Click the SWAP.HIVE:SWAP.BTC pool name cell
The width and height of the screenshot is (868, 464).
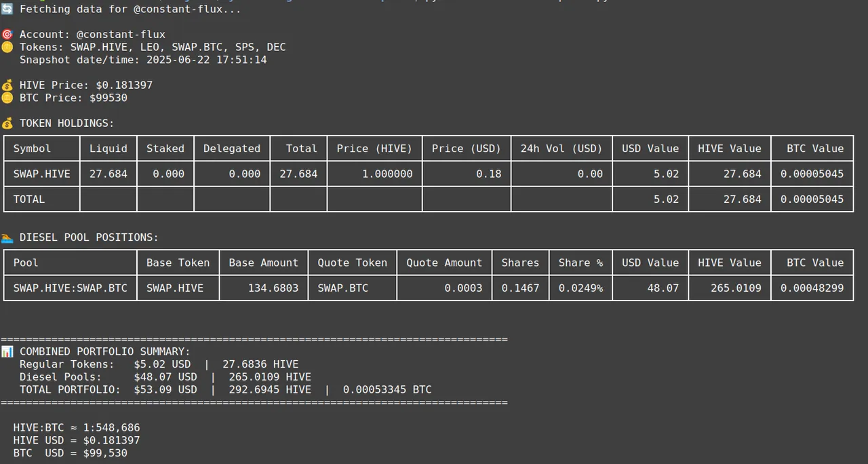coord(71,288)
